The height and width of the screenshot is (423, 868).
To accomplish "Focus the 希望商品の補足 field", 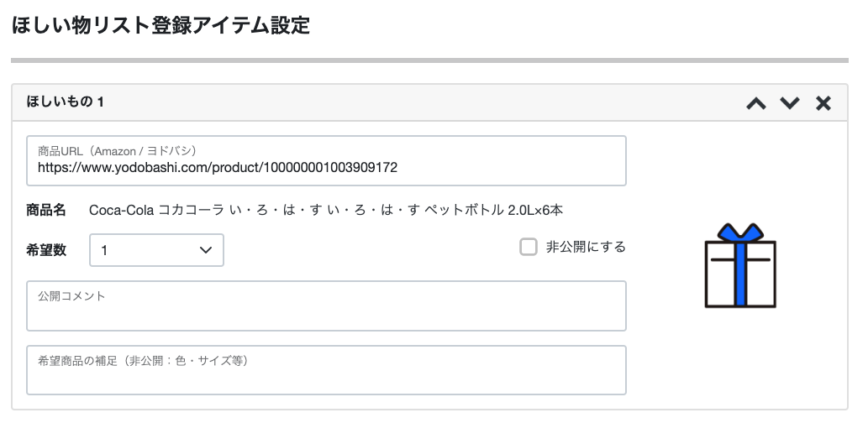I will 326,376.
